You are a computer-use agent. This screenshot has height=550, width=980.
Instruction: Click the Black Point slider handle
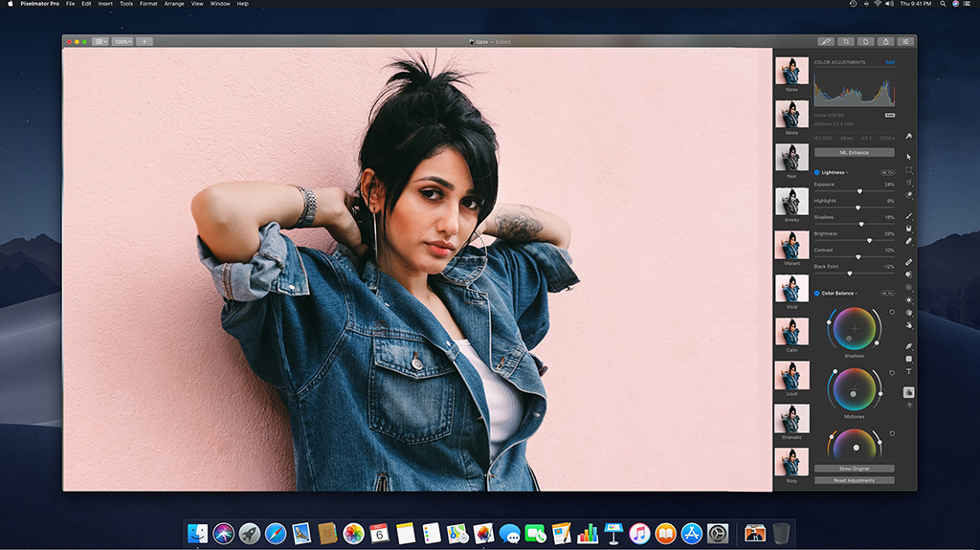point(850,274)
